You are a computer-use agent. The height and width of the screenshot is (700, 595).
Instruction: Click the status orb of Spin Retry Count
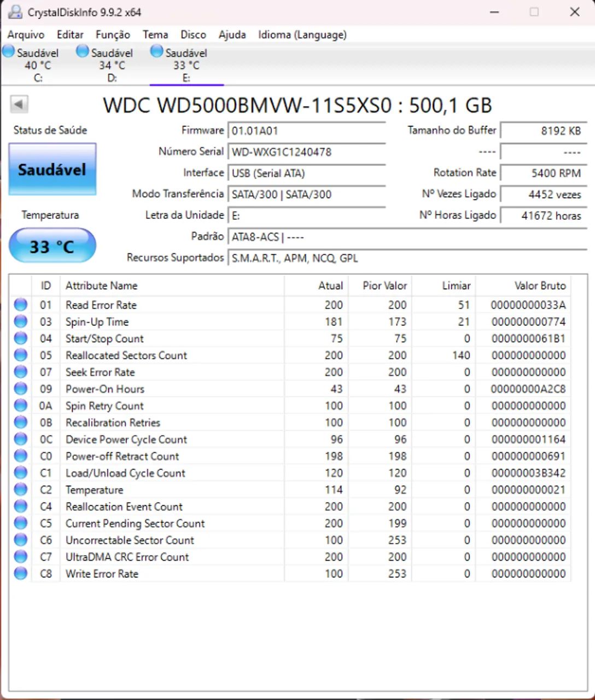[21, 406]
